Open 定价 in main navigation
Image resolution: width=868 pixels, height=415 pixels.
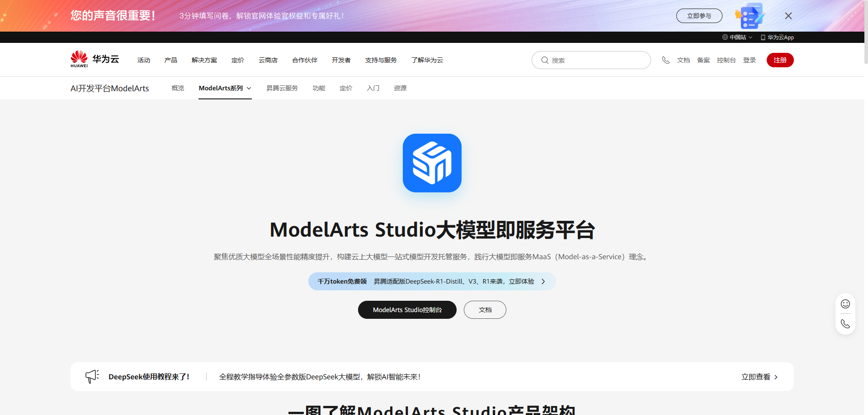tap(238, 60)
